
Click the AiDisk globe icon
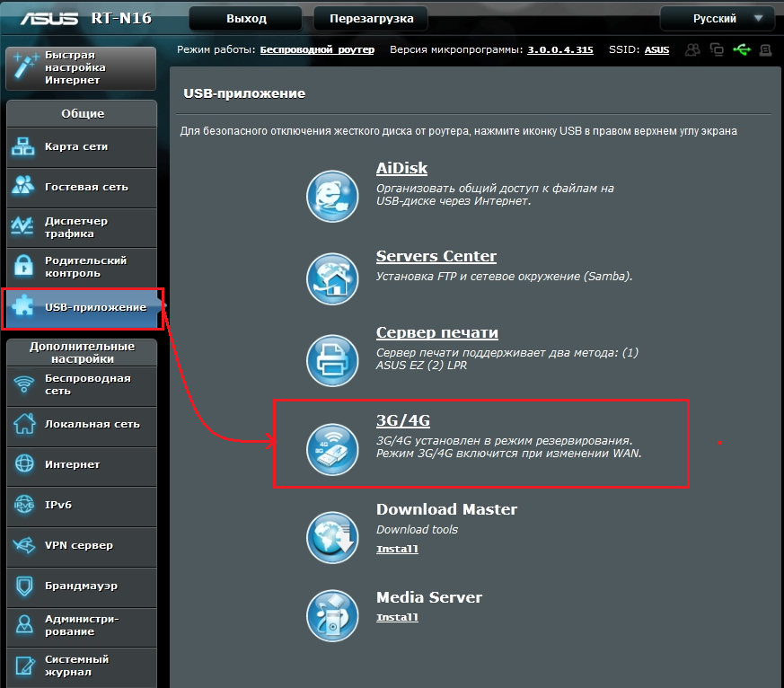click(333, 195)
